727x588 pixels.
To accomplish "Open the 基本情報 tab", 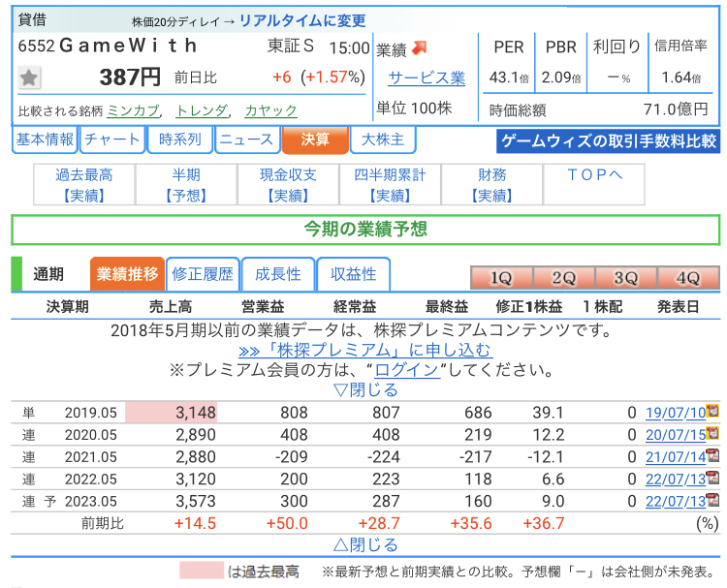I will tap(45, 139).
